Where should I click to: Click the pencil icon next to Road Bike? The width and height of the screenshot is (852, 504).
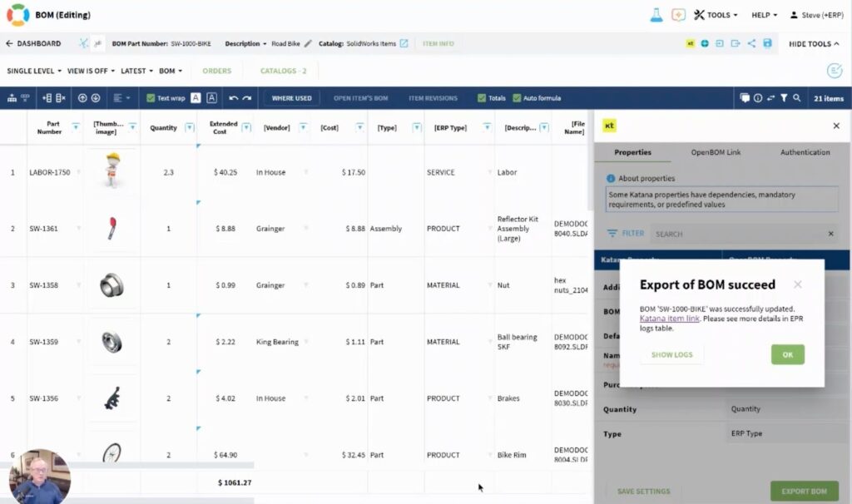click(308, 43)
